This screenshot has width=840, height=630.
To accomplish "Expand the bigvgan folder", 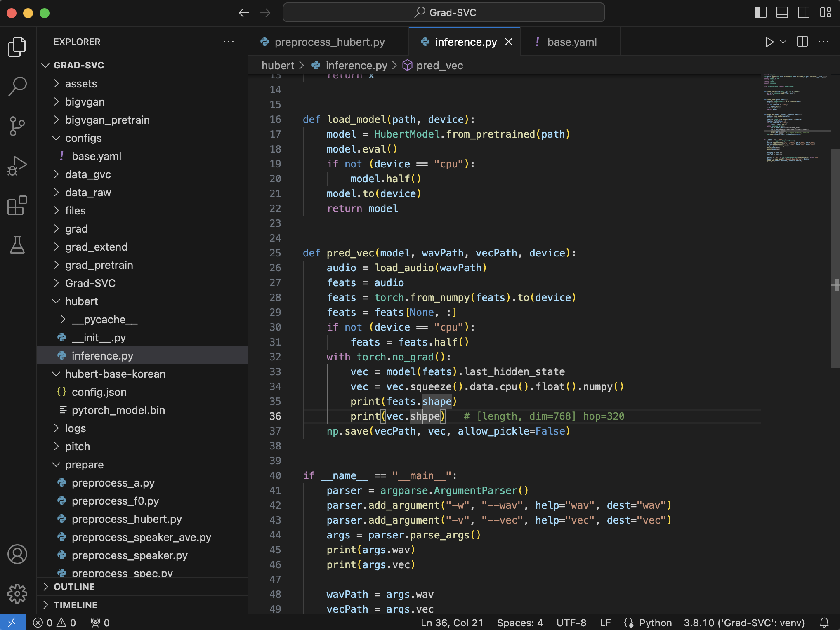I will click(x=142, y=101).
